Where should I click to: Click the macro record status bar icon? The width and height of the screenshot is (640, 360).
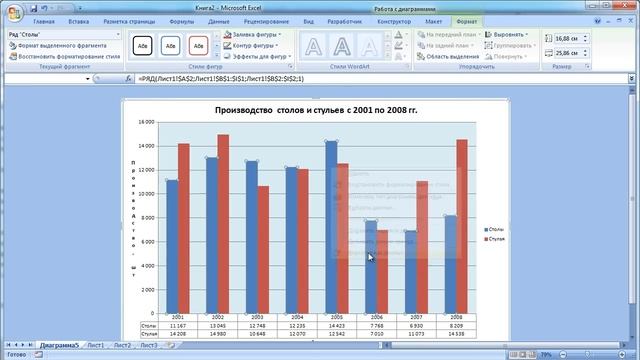pos(38,355)
